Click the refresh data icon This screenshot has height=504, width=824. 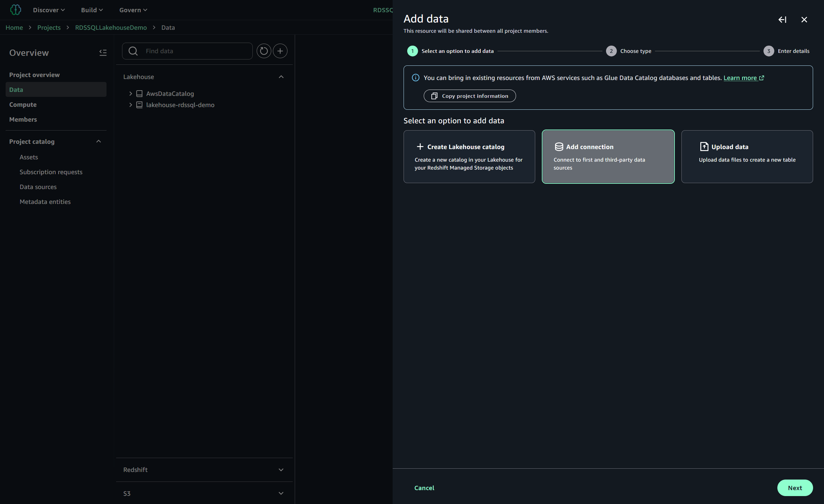click(x=264, y=51)
